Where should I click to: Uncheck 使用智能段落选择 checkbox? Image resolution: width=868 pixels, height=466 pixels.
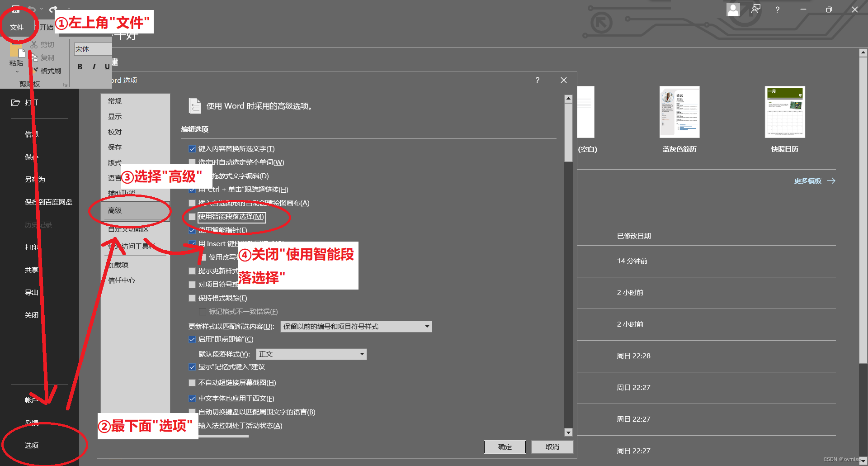[x=192, y=217]
